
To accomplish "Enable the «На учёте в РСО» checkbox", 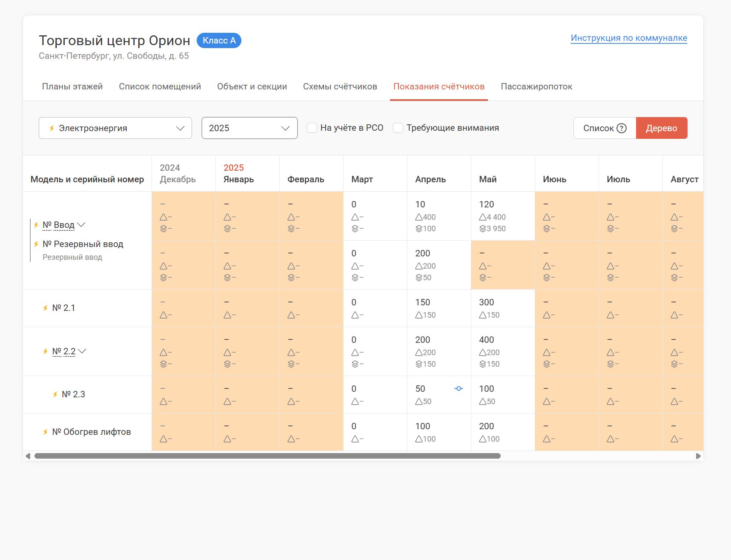I will point(312,128).
